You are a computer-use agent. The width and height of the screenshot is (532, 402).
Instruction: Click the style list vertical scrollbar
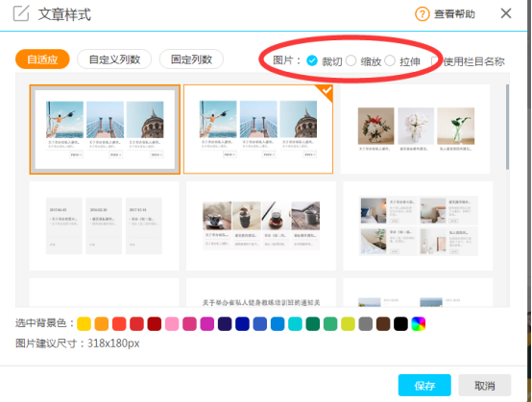click(x=507, y=127)
